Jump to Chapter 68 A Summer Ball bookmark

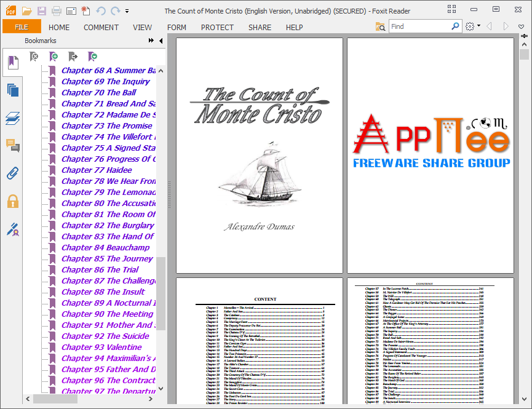click(x=109, y=70)
